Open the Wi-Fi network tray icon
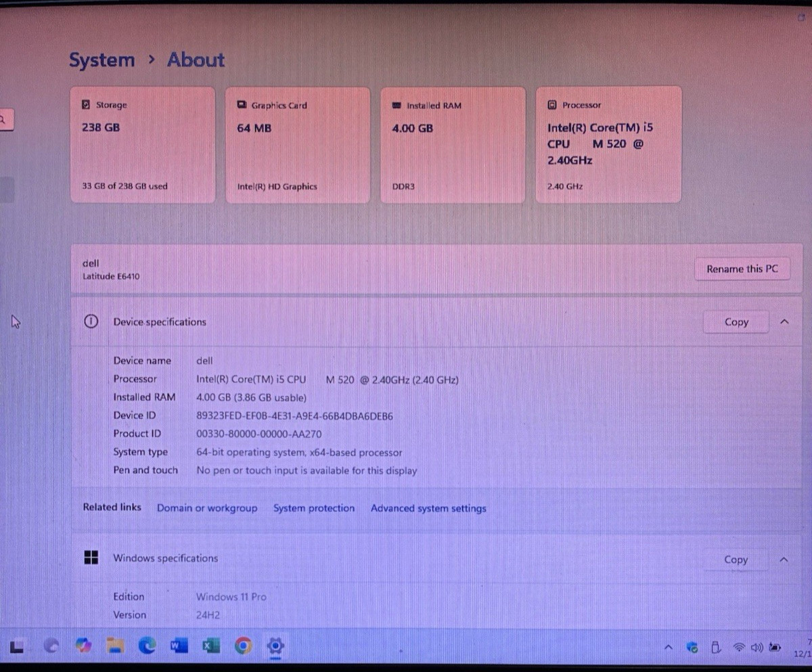The image size is (812, 672). pyautogui.click(x=739, y=648)
